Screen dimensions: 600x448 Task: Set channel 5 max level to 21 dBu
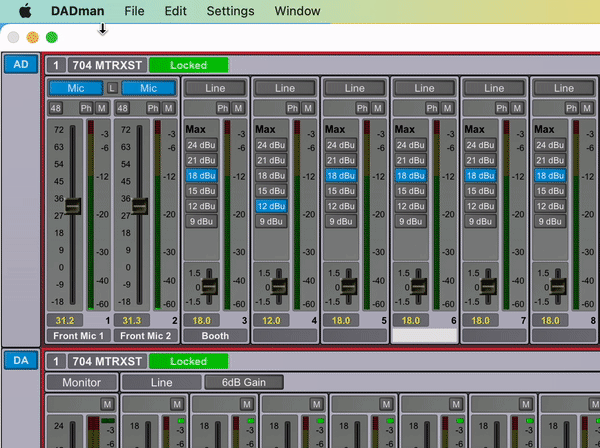click(x=341, y=160)
